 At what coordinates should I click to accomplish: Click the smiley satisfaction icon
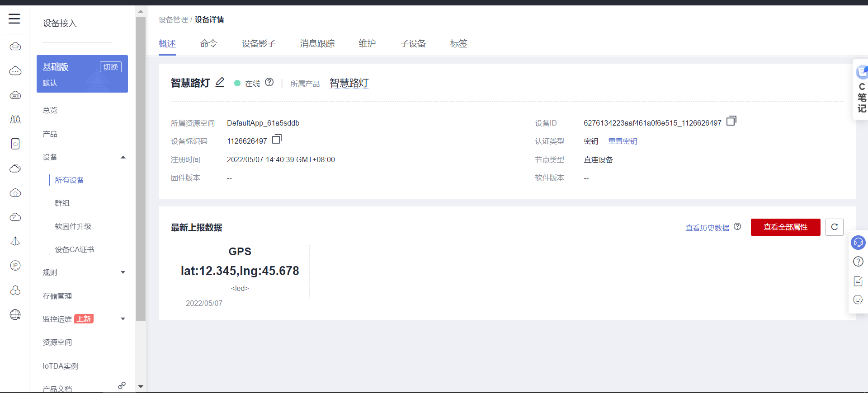click(858, 299)
